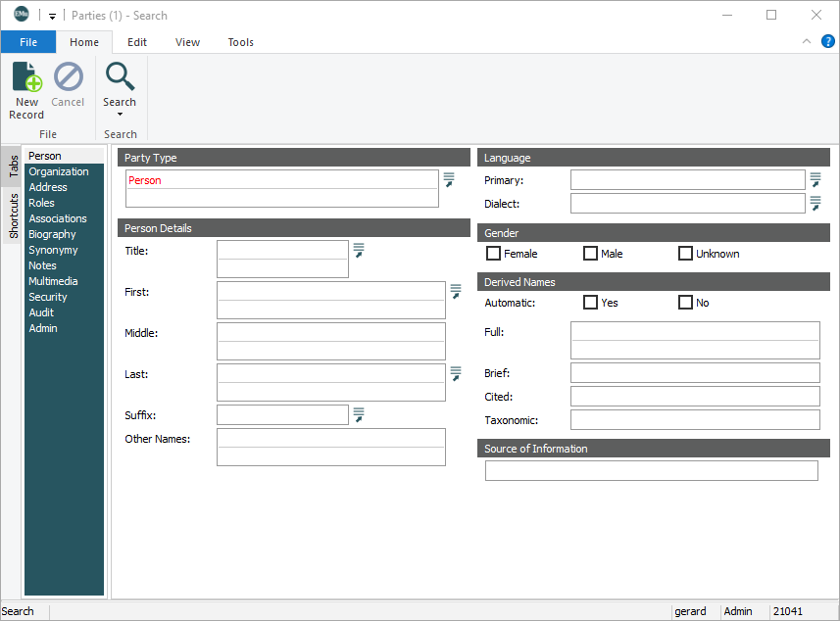Click the New Record icon
The image size is (840, 621).
point(26,76)
